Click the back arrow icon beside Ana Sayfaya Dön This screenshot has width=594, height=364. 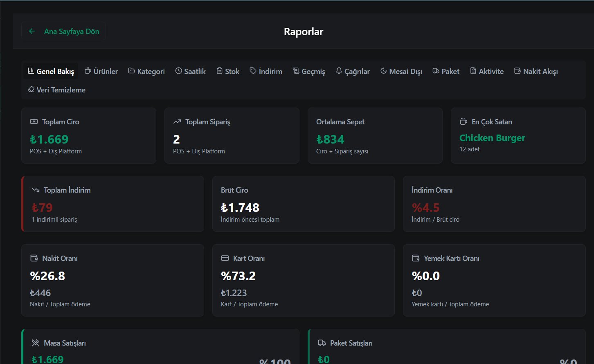(x=32, y=31)
